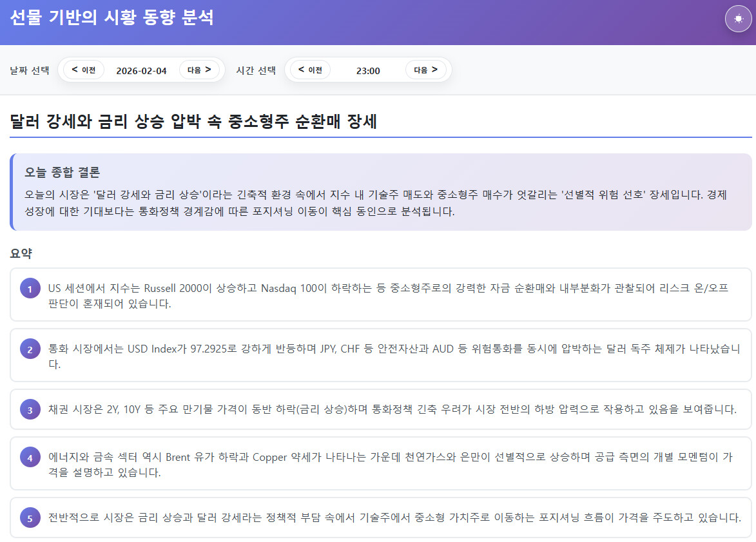Click the number 4 summary badge
The image size is (756, 542).
(30, 458)
